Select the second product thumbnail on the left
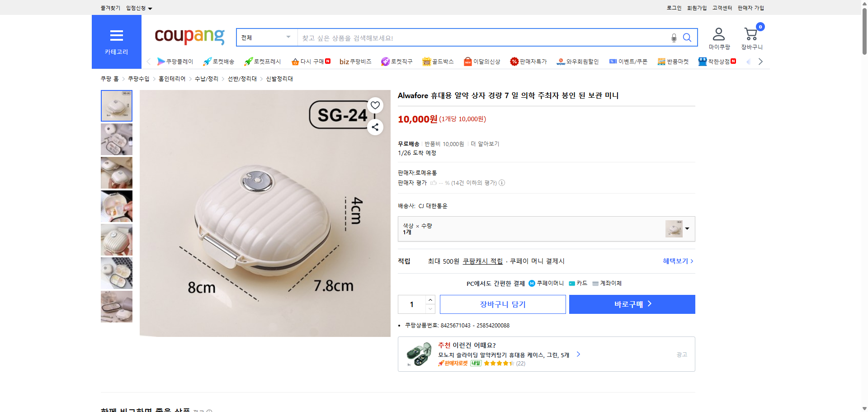 pyautogui.click(x=116, y=139)
